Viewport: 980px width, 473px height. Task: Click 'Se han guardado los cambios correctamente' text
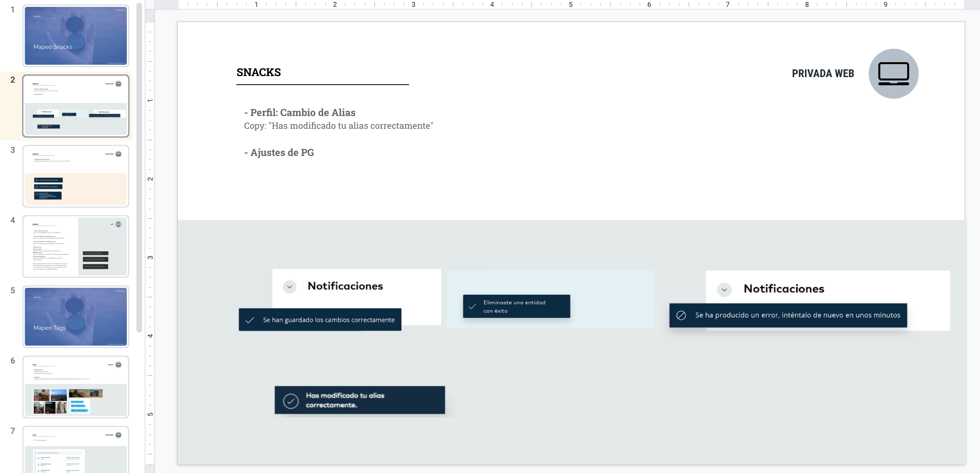pos(329,320)
